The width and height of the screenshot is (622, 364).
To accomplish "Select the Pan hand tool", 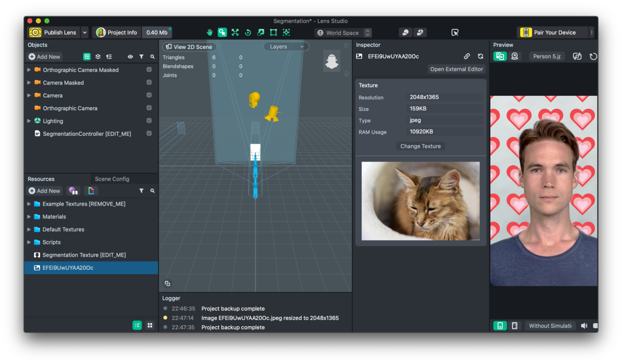I will click(209, 32).
